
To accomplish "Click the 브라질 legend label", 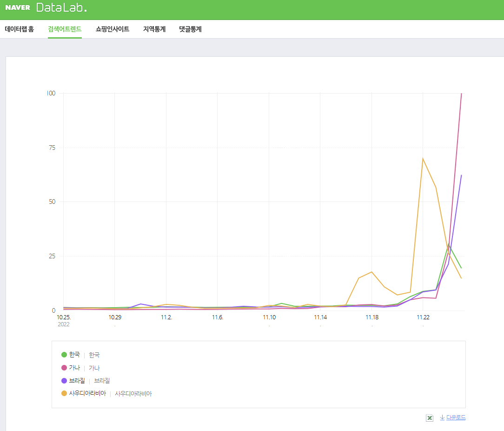I will (77, 380).
